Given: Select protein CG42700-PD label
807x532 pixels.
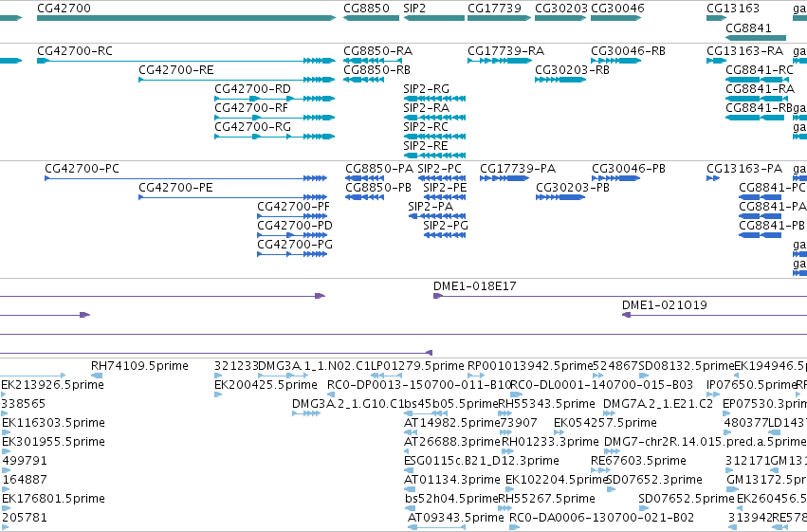Looking at the screenshot, I should click(295, 226).
